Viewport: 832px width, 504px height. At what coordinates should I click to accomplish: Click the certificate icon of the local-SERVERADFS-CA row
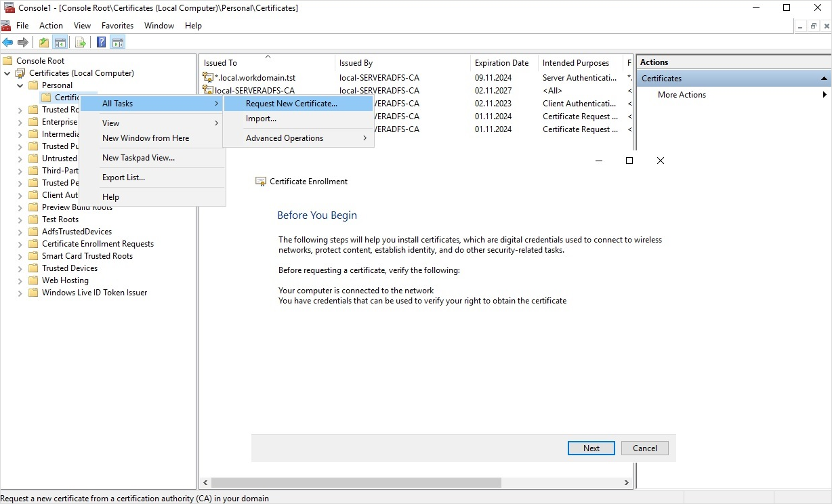click(208, 90)
